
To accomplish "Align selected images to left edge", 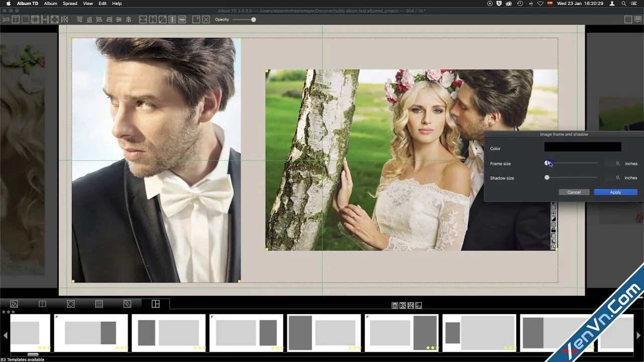I will (99, 20).
